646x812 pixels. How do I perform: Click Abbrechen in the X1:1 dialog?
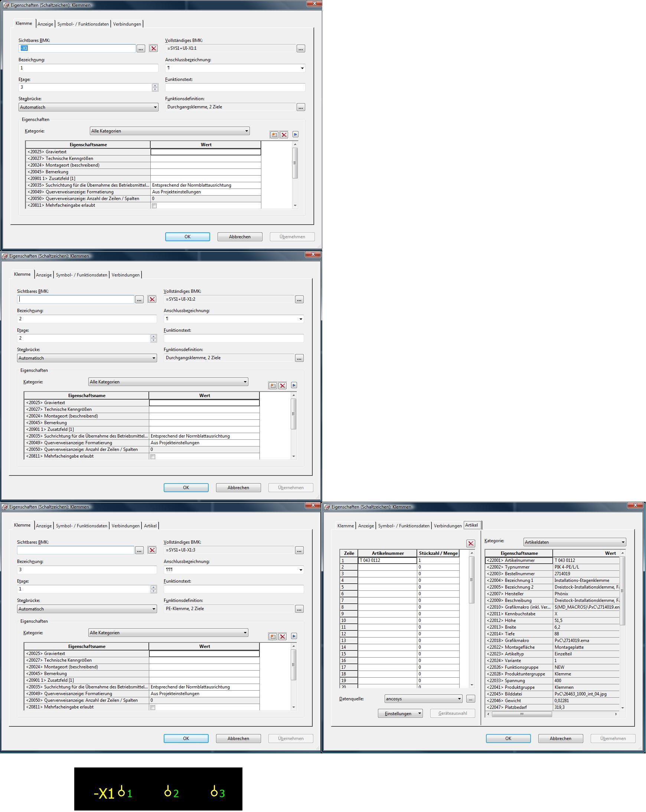(239, 237)
